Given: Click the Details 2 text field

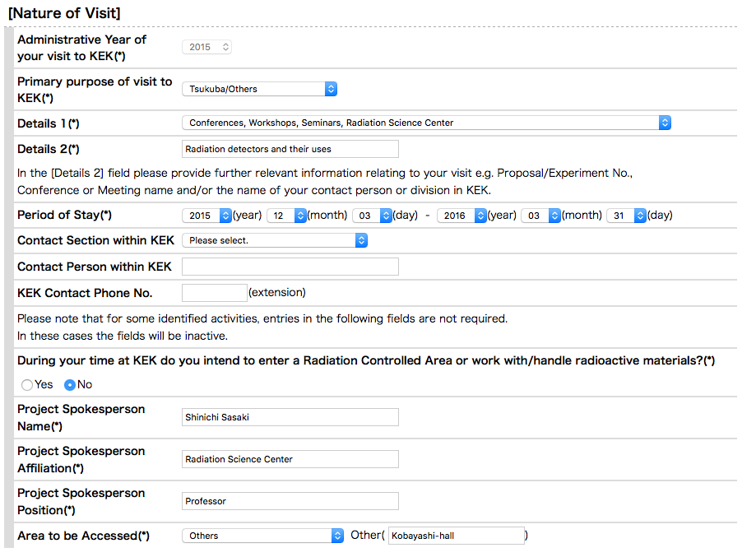Looking at the screenshot, I should tap(290, 149).
